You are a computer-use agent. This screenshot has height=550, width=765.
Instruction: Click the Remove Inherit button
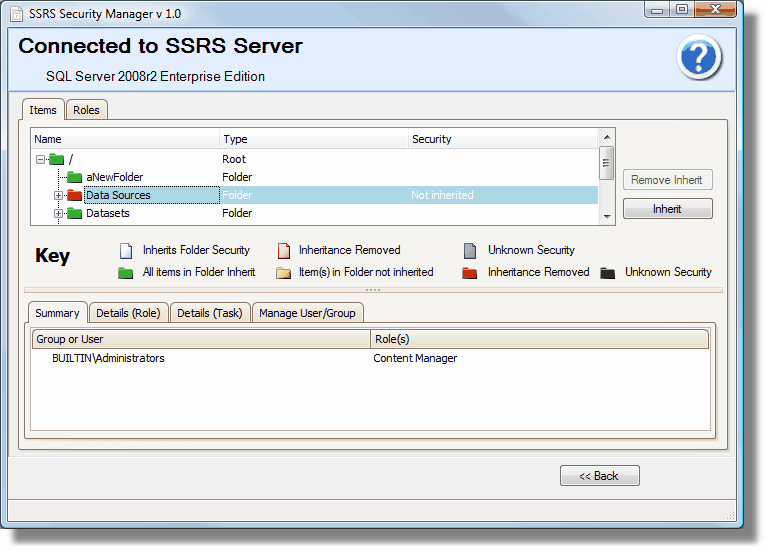(667, 180)
